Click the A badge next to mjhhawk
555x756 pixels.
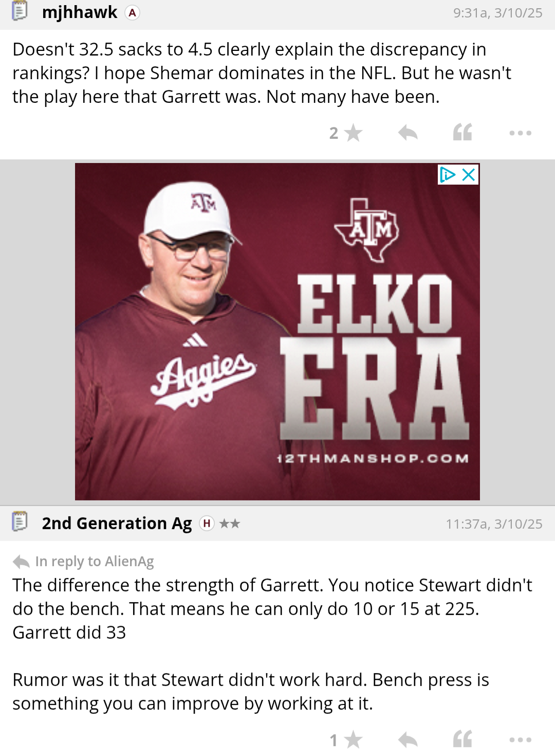[x=133, y=13]
